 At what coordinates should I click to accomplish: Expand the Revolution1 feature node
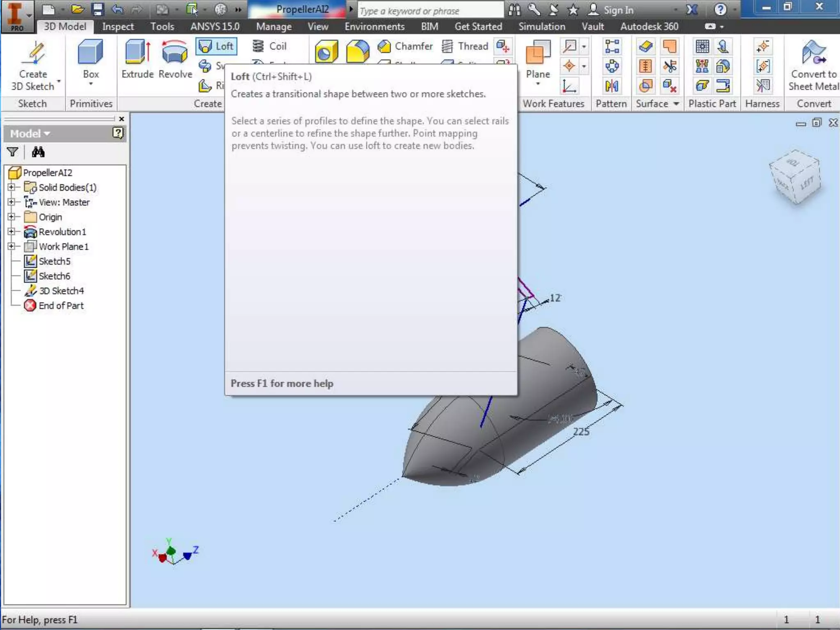pyautogui.click(x=11, y=232)
